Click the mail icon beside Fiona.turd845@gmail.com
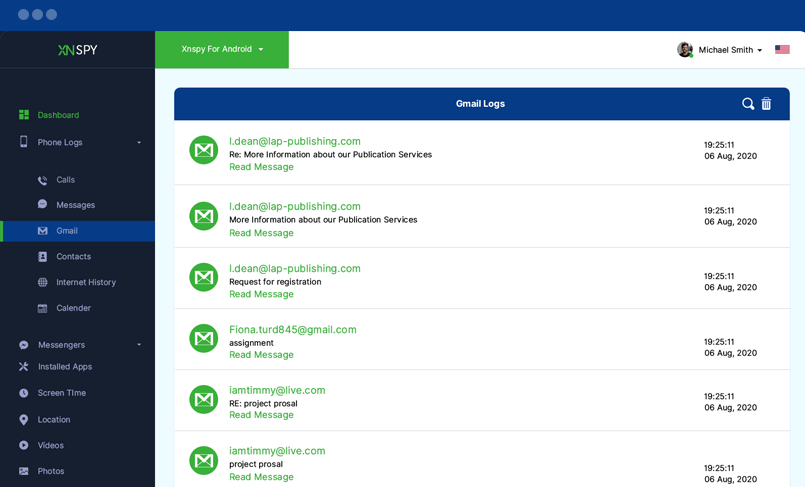Screen dimensions: 805x487 coord(204,339)
